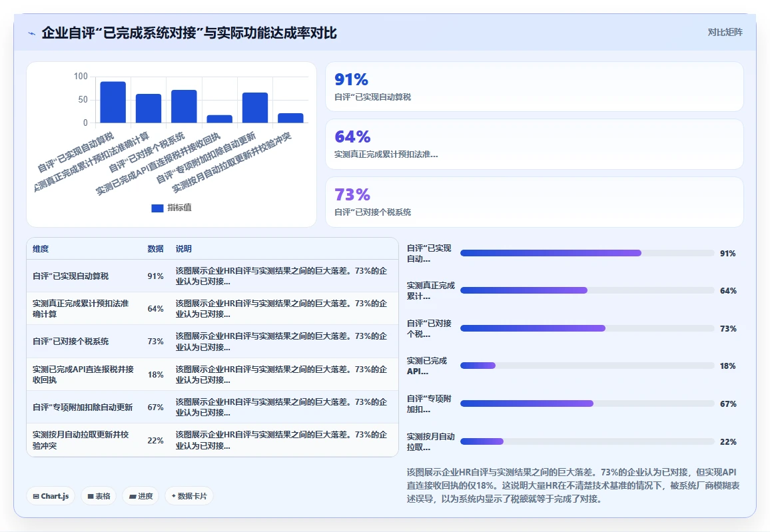
Task: Click the 73% progress bar for 自评已对接个税
Action: [x=587, y=328]
